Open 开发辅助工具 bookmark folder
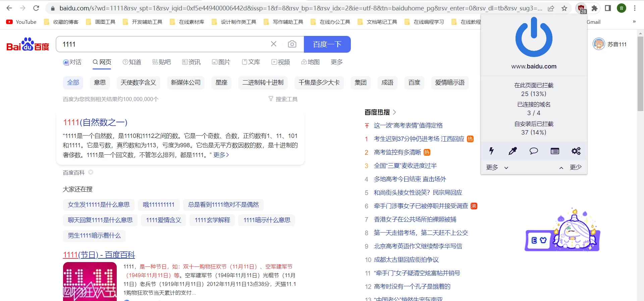Screen dimensions: 644x301 click(x=143, y=22)
